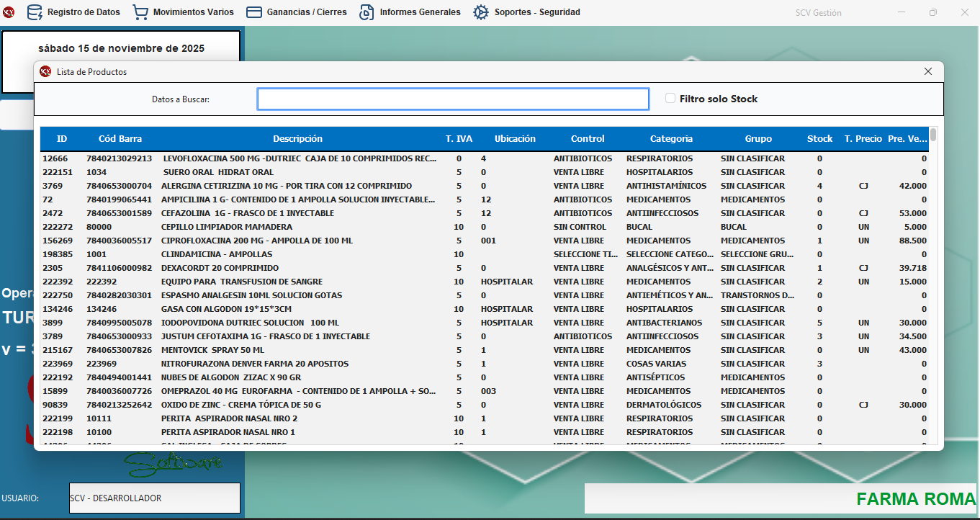Screen dimensions: 980x520
Task: Sort by the T. Precio column header
Action: 863,139
